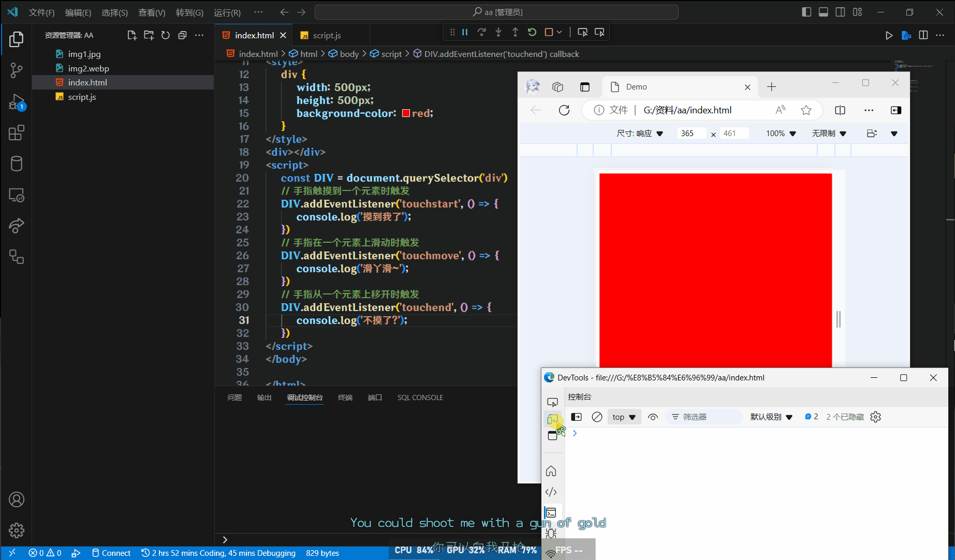Open the 100% zoom dropdown

click(781, 134)
